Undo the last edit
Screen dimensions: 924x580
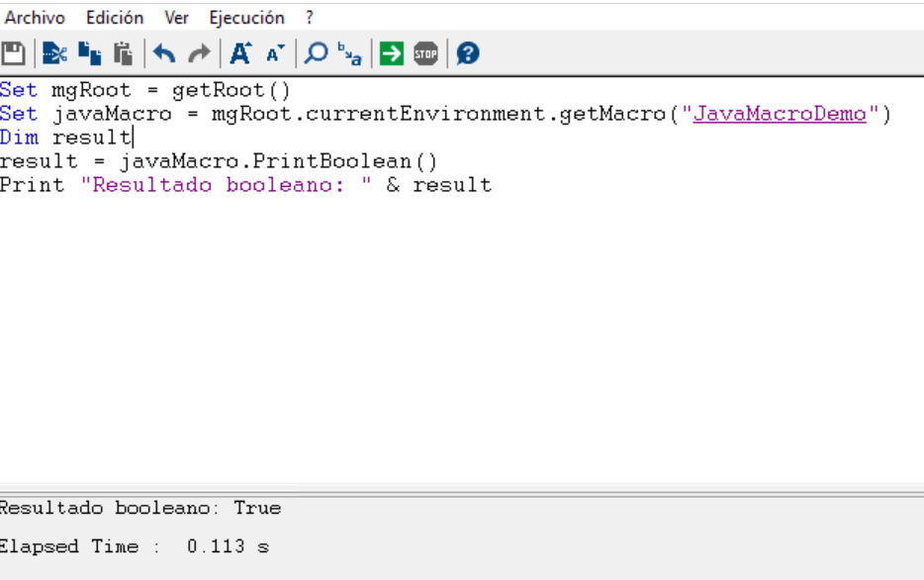click(164, 53)
